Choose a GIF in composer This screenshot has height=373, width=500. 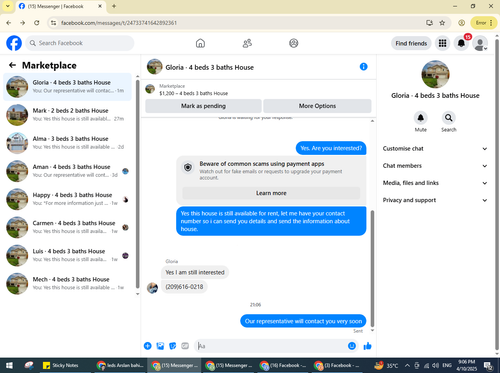[x=185, y=346]
